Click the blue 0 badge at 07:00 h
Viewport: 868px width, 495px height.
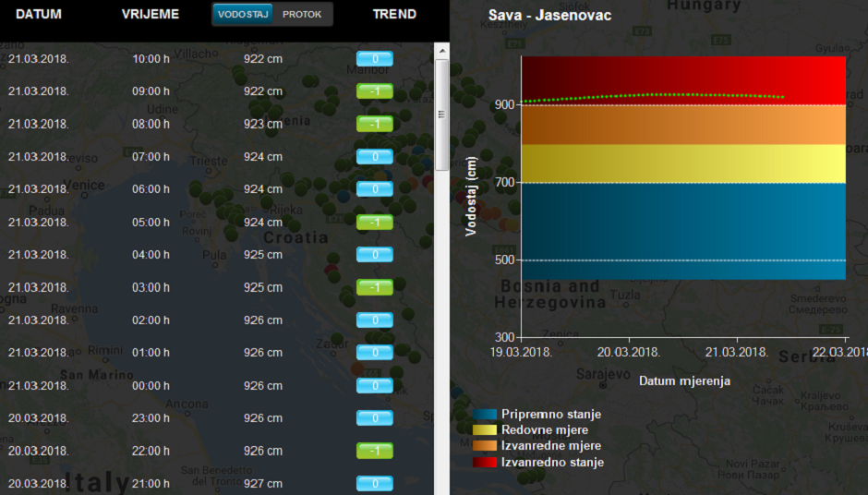tap(375, 157)
